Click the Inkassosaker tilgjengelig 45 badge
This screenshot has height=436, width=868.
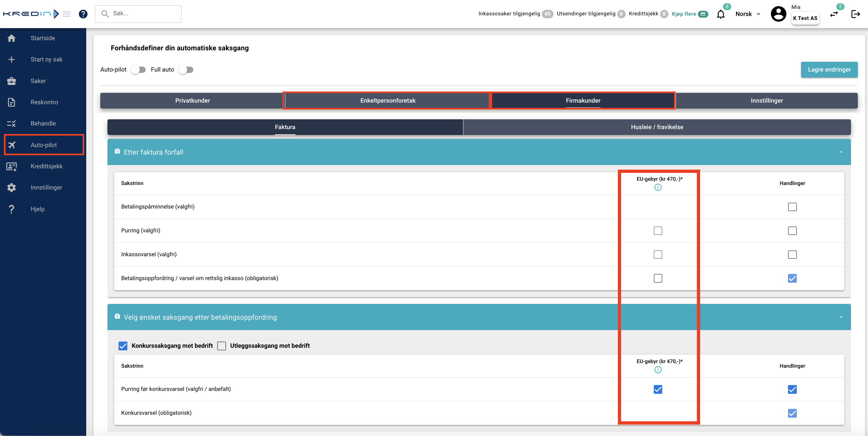pos(547,14)
